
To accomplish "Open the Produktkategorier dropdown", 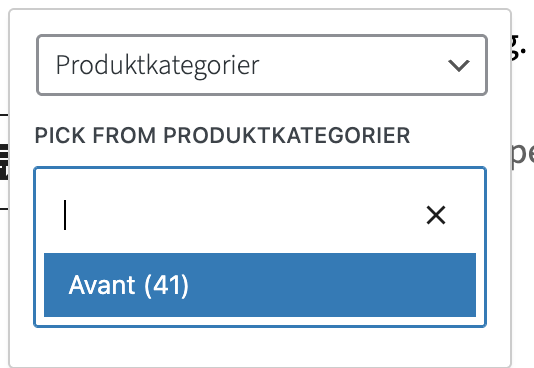I will coord(262,65).
